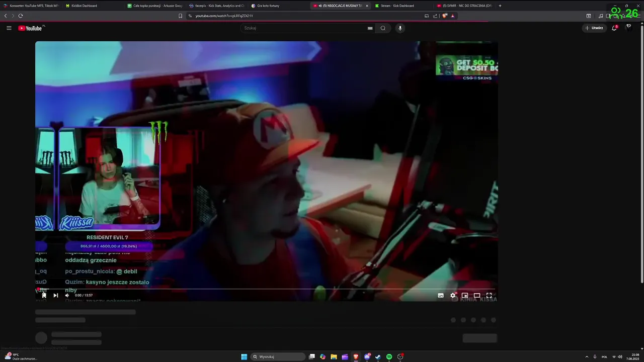Pause the video with the play/pause button
644x362 pixels.
pyautogui.click(x=44, y=295)
